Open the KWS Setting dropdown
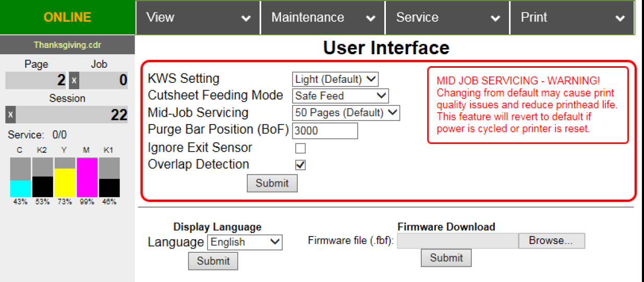 (335, 79)
